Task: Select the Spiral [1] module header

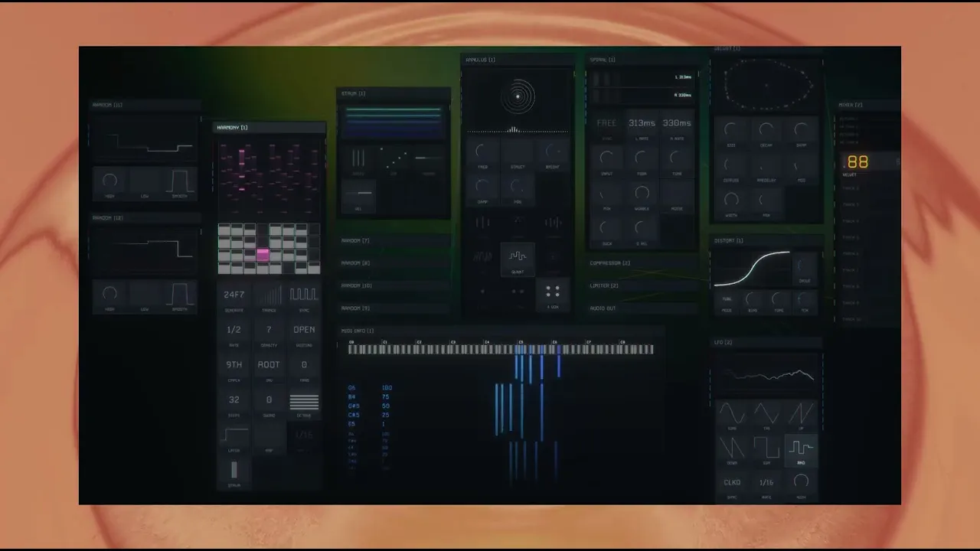Action: tap(643, 60)
